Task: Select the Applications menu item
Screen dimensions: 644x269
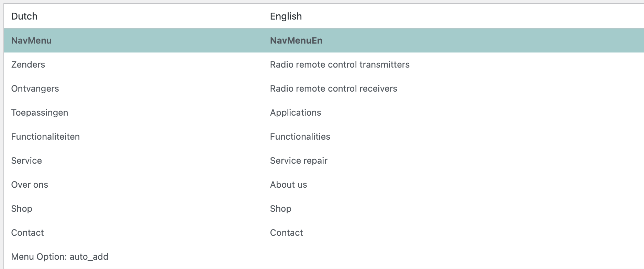Action: coord(295,113)
